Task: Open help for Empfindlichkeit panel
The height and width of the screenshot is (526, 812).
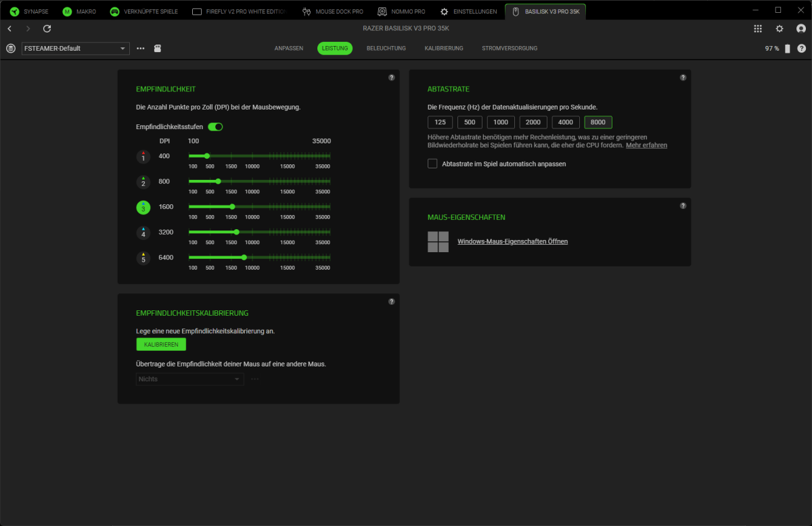Action: [391, 78]
